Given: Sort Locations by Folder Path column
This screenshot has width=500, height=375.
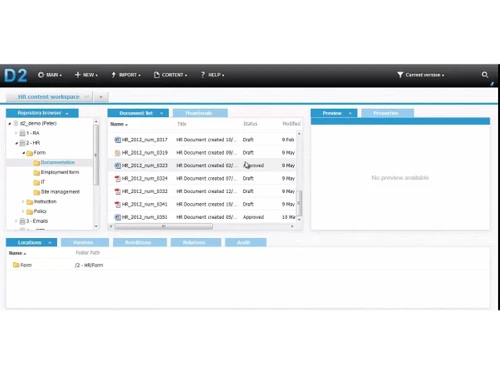Looking at the screenshot, I should (x=88, y=253).
